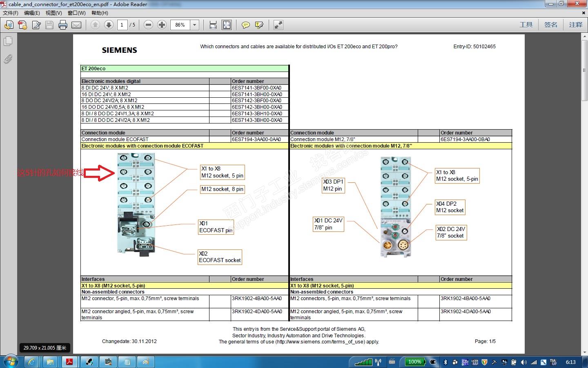
Task: Select the fit one full page icon
Action: click(227, 25)
